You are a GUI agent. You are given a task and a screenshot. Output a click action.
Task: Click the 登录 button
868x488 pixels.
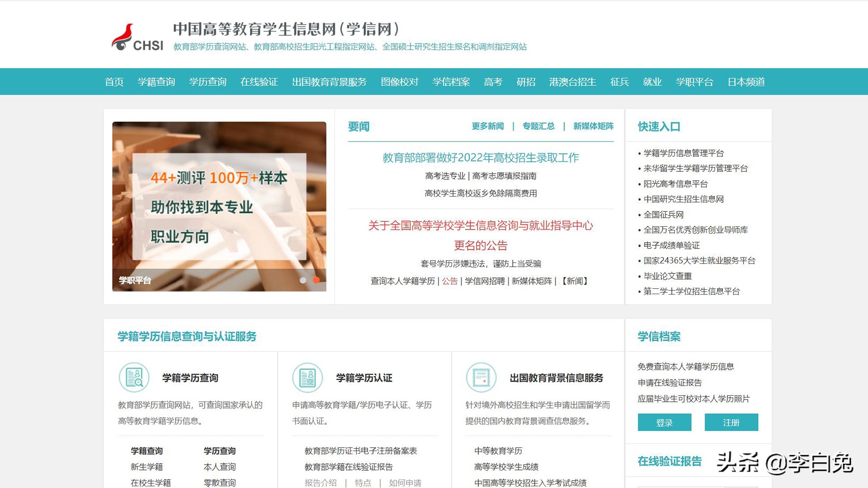pos(664,422)
